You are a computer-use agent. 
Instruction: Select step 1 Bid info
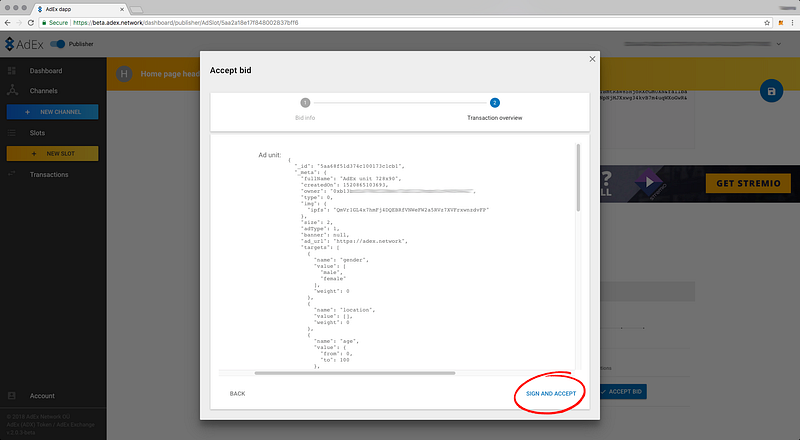point(305,109)
